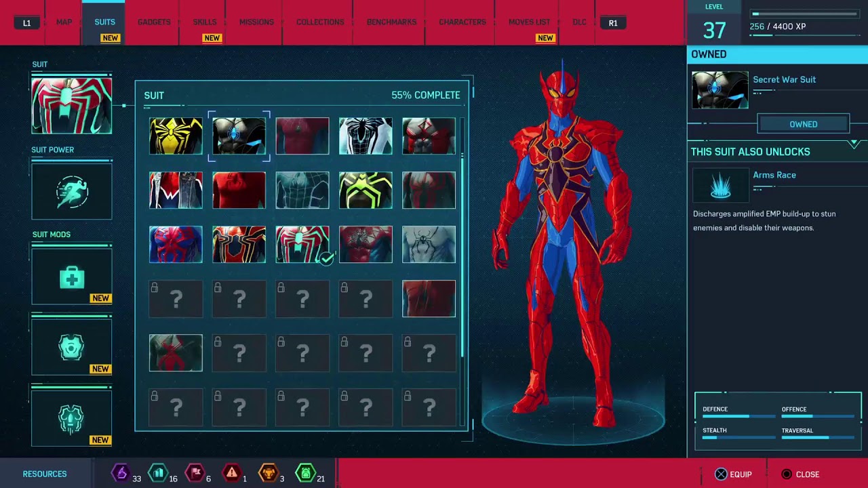Image resolution: width=868 pixels, height=488 pixels.
Task: Open the COLLECTIONS tab
Action: 320,22
